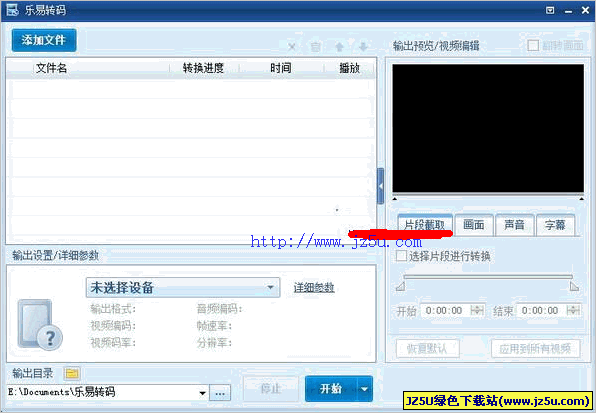
Task: Open the title bar menu dropdown icon
Action: pos(550,10)
